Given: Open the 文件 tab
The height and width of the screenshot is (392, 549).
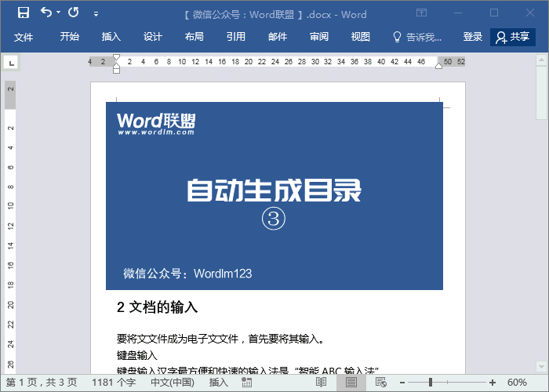Looking at the screenshot, I should click(x=24, y=37).
